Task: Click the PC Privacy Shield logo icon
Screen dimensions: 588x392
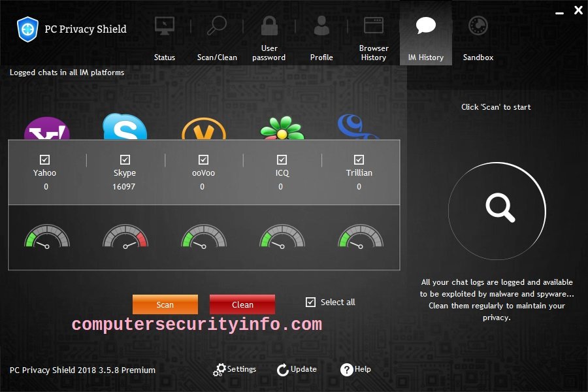Action: (27, 29)
